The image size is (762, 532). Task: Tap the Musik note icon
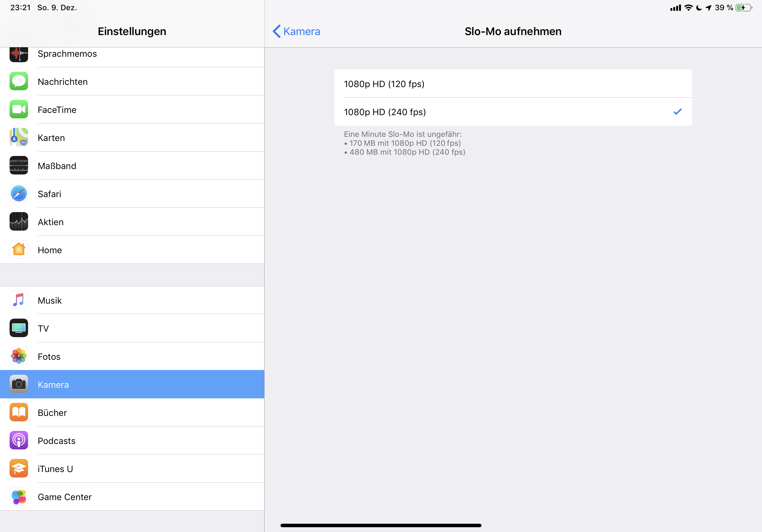click(19, 300)
